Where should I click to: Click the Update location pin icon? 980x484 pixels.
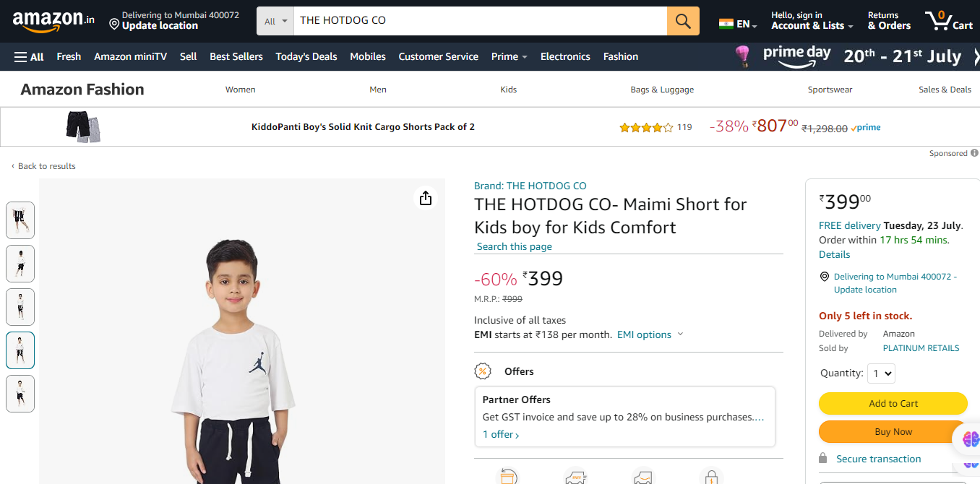tap(114, 25)
